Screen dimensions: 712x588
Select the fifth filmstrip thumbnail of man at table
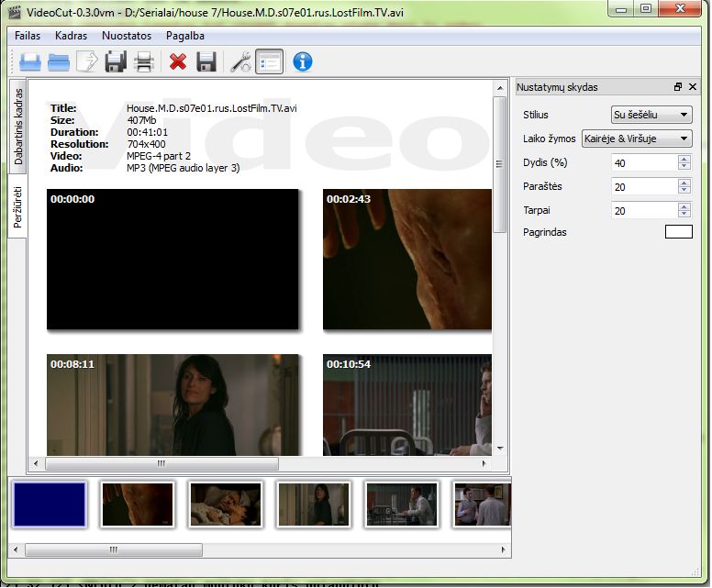402,505
